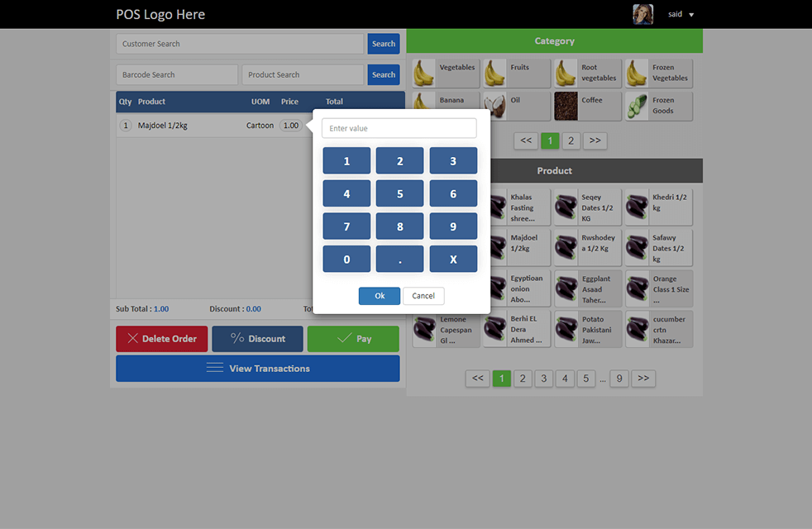Advance category pages with the >> control
This screenshot has height=529, width=812.
595,141
